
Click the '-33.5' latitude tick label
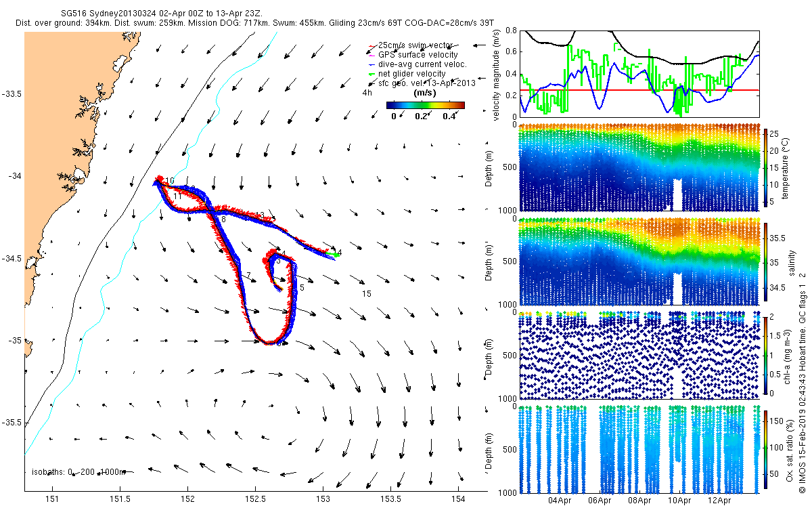(x=12, y=93)
